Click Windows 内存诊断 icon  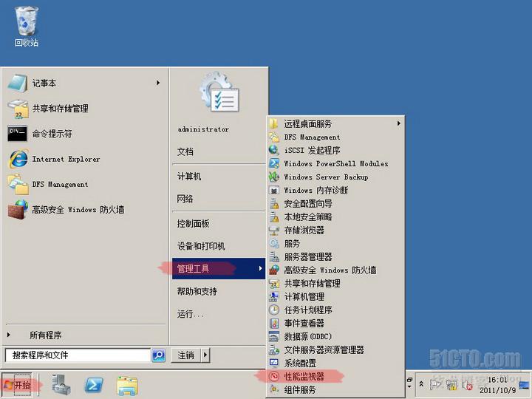tap(274, 191)
